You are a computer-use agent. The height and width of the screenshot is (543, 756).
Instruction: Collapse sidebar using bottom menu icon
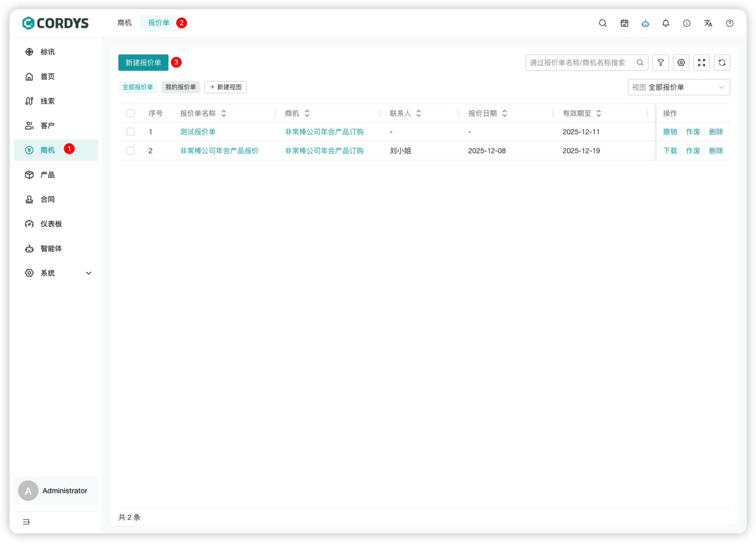26,521
